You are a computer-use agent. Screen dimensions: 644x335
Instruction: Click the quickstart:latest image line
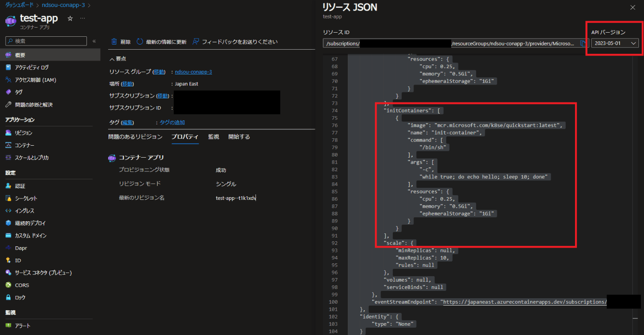(485, 125)
